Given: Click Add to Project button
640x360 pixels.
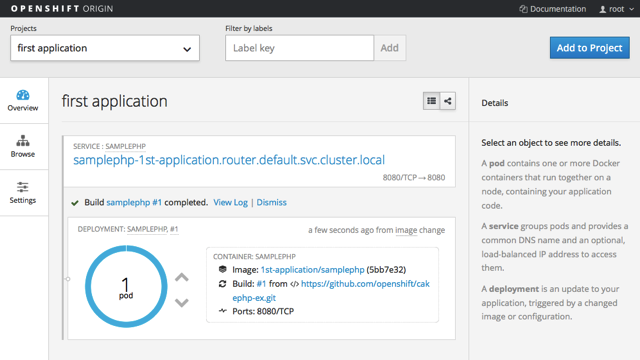Looking at the screenshot, I should click(589, 48).
